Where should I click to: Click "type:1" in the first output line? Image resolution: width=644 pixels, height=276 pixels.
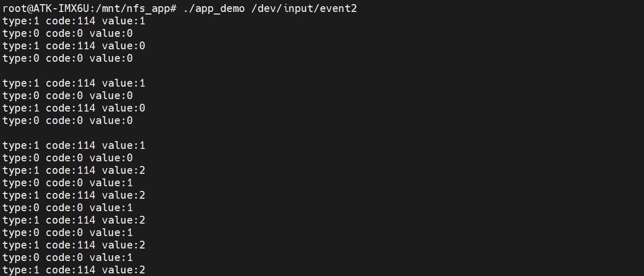pyautogui.click(x=21, y=21)
